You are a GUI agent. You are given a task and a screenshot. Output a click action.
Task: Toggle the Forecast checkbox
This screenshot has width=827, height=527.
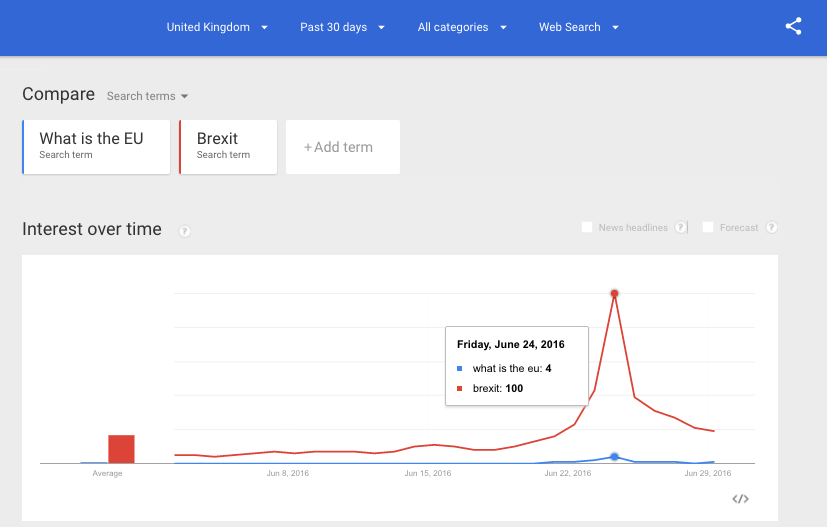[x=708, y=228]
